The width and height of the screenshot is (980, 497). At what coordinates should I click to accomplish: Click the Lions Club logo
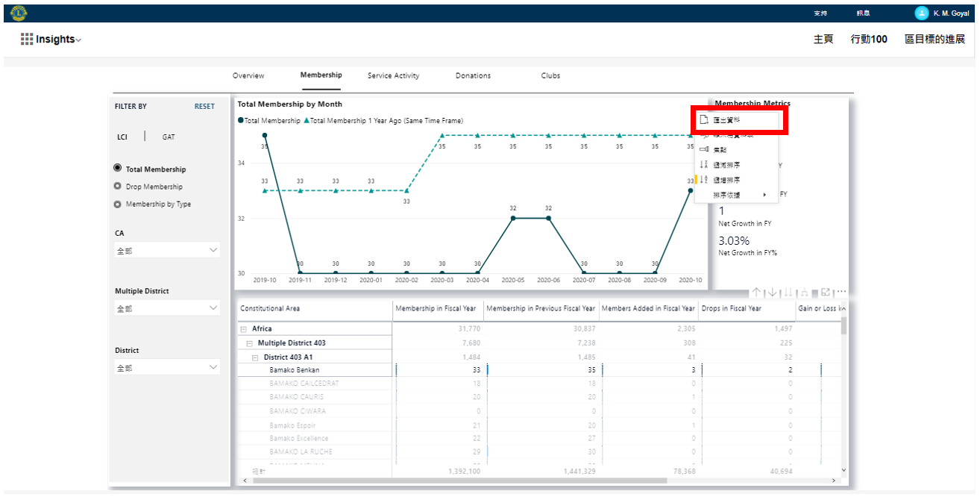[x=19, y=13]
